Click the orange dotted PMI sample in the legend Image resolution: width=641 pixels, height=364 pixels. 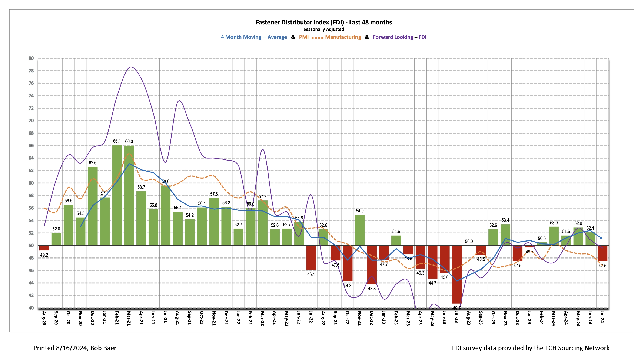(317, 38)
